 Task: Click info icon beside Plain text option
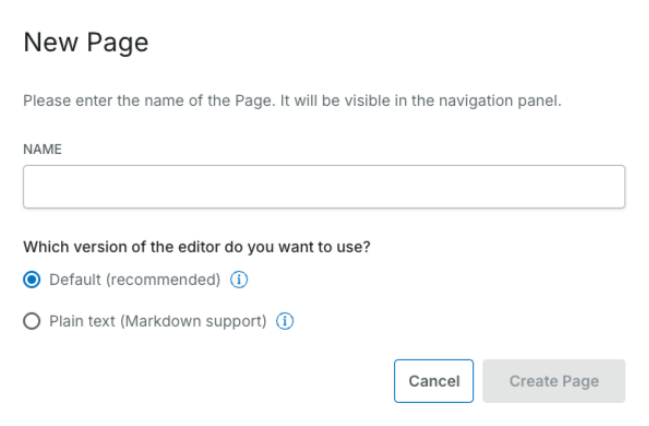click(x=285, y=322)
